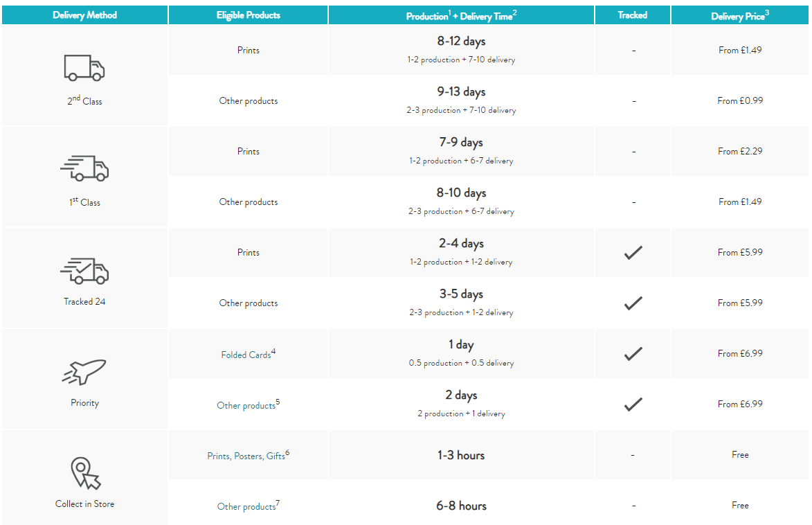Screen dimensions: 812x525
Task: Click tracked checkmark for Folded Cards row
Action: click(x=633, y=354)
